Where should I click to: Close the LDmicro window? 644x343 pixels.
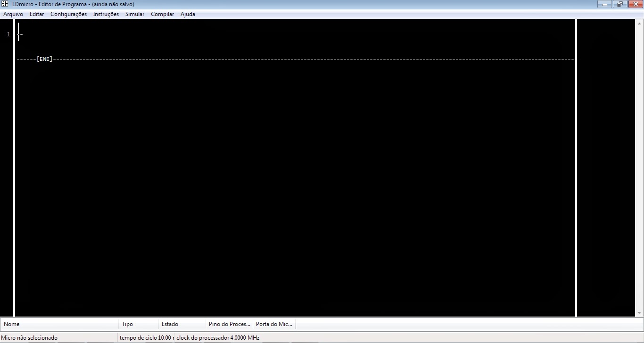(x=635, y=4)
